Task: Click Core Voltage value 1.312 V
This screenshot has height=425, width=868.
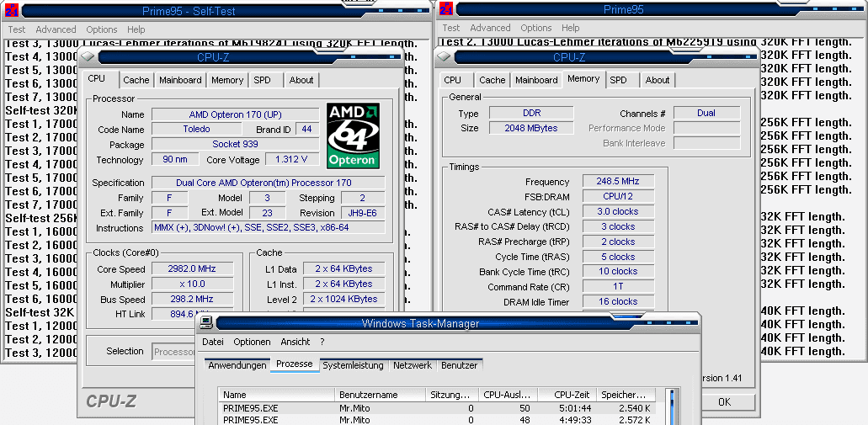Action: pos(292,160)
